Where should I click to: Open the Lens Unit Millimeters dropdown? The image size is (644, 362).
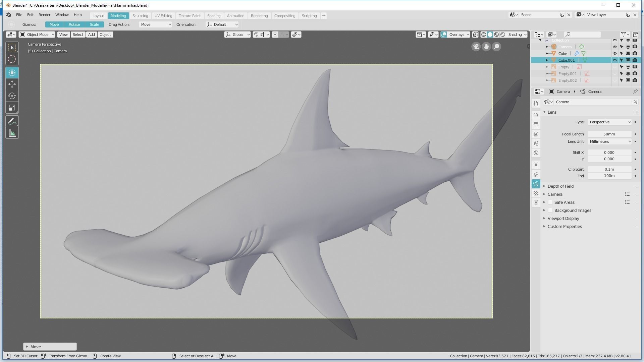[x=609, y=141]
